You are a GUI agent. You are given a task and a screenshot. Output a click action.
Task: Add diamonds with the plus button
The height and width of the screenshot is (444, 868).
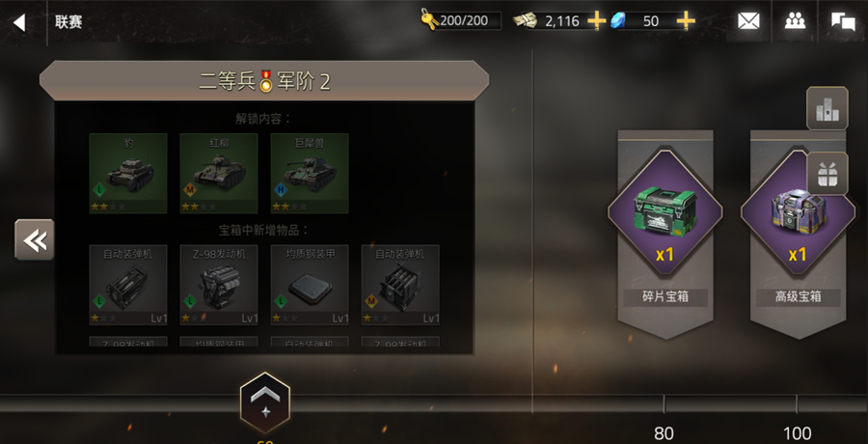point(686,21)
